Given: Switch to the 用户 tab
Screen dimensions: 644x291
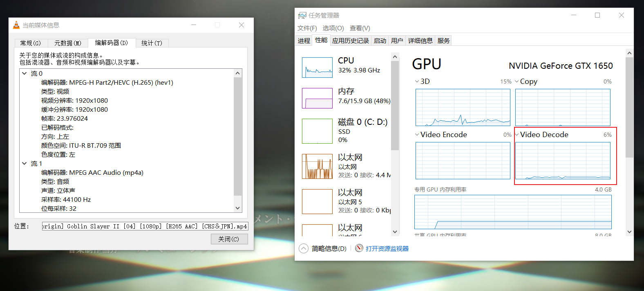Looking at the screenshot, I should [x=397, y=41].
